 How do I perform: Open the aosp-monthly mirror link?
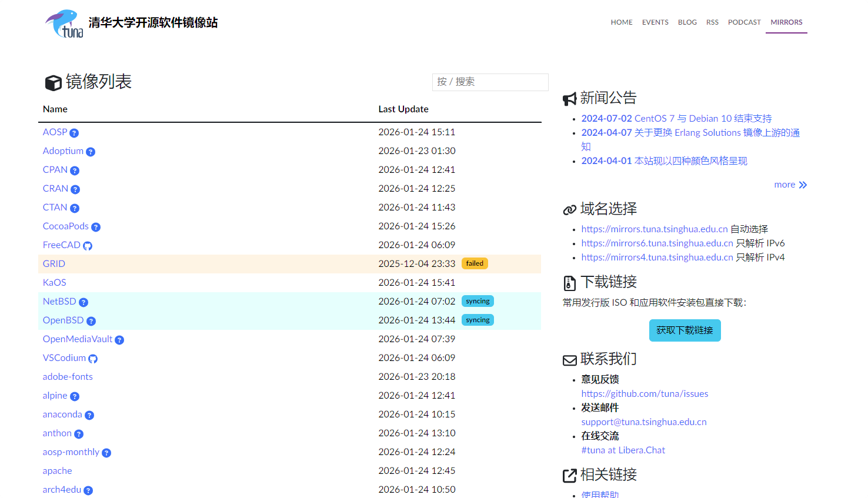coord(71,452)
